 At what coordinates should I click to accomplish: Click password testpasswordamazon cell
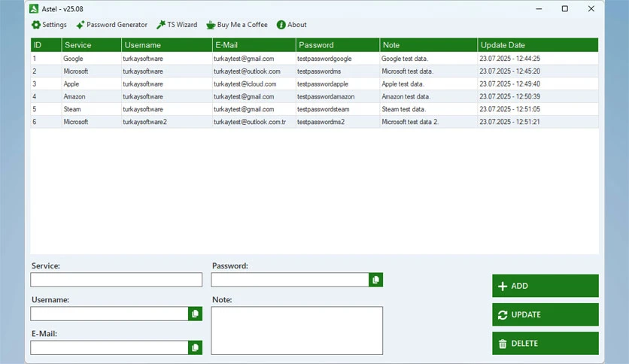point(338,96)
